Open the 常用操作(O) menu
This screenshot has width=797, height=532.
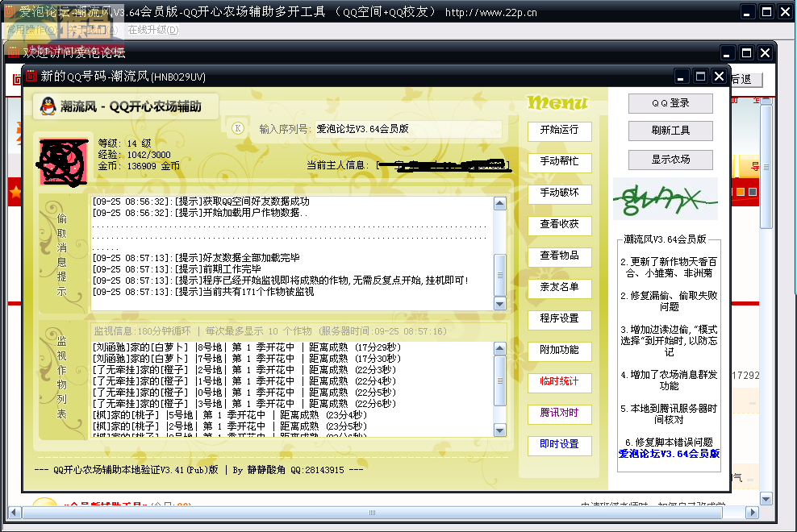[32, 30]
